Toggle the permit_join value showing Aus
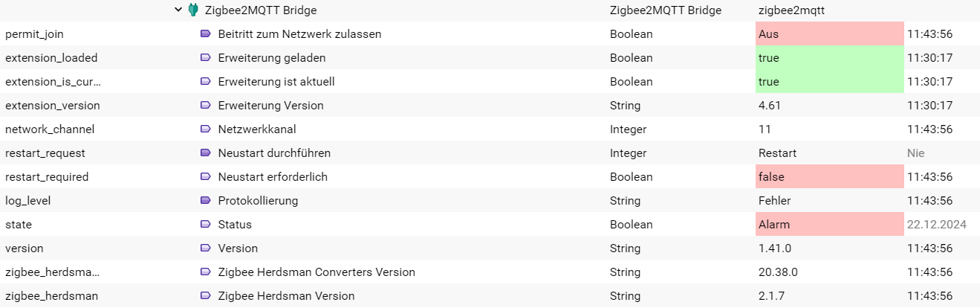 [x=829, y=34]
